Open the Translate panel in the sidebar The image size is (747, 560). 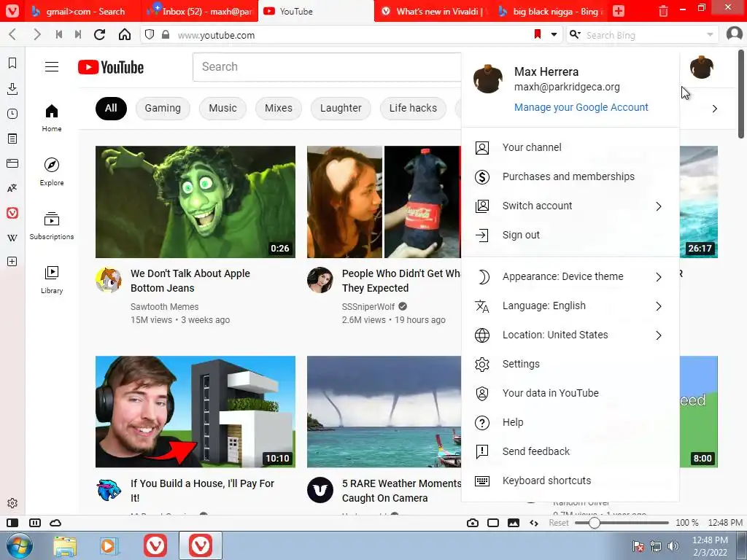pyautogui.click(x=12, y=188)
